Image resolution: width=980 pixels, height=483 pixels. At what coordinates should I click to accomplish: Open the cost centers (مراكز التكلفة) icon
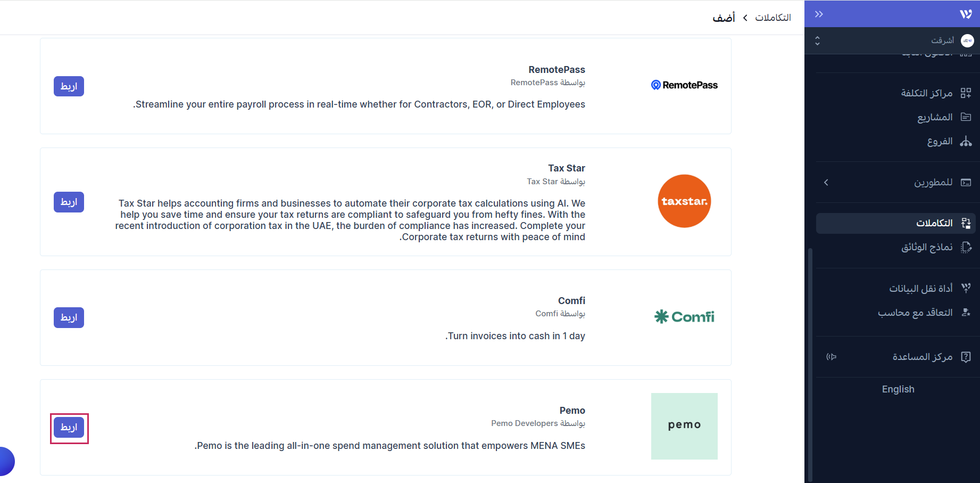(x=966, y=93)
